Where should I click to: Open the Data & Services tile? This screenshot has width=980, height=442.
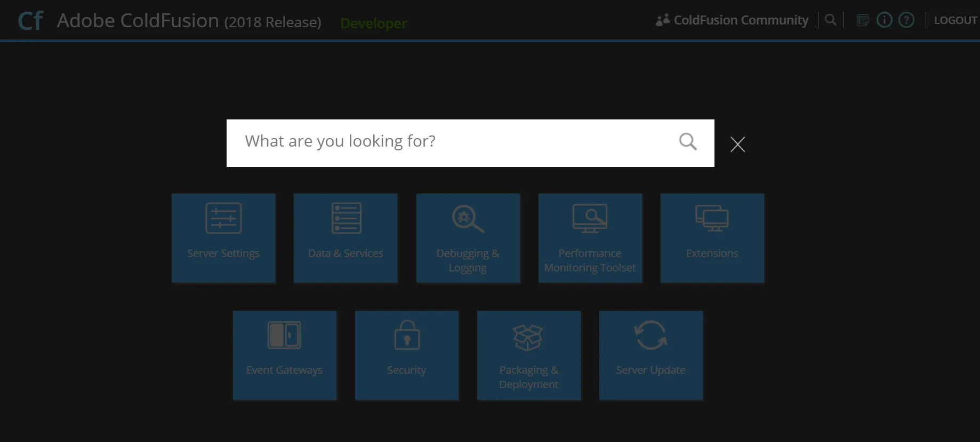coord(346,238)
